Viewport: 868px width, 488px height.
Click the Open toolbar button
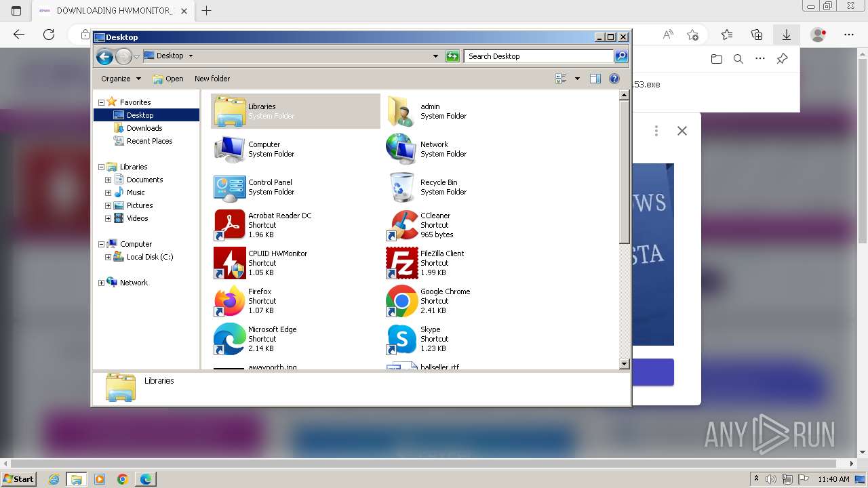tap(168, 79)
